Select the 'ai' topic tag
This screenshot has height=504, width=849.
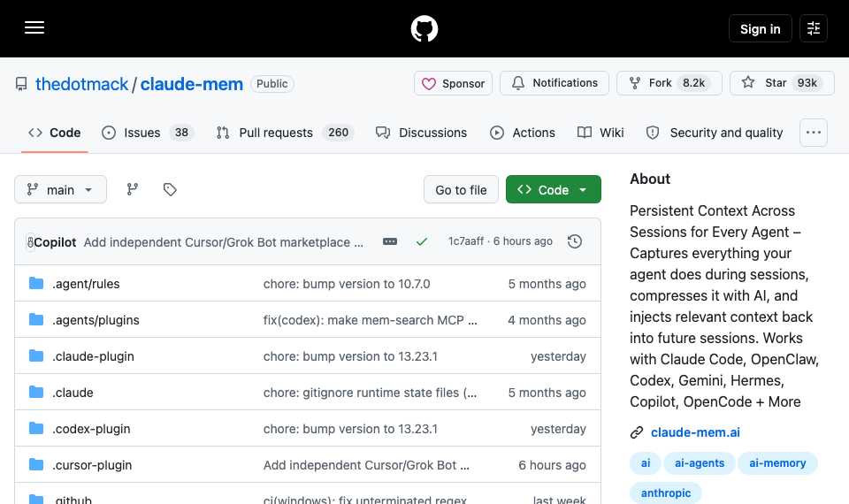pyautogui.click(x=646, y=463)
